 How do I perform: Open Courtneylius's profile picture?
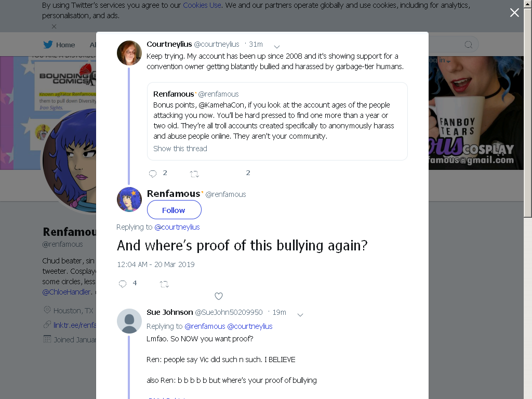(x=129, y=53)
